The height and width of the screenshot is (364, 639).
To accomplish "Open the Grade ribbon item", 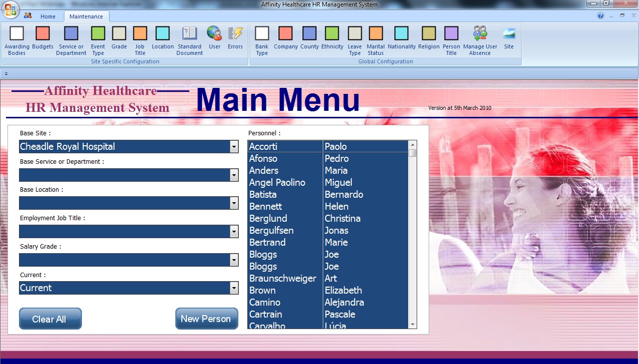I will point(119,38).
